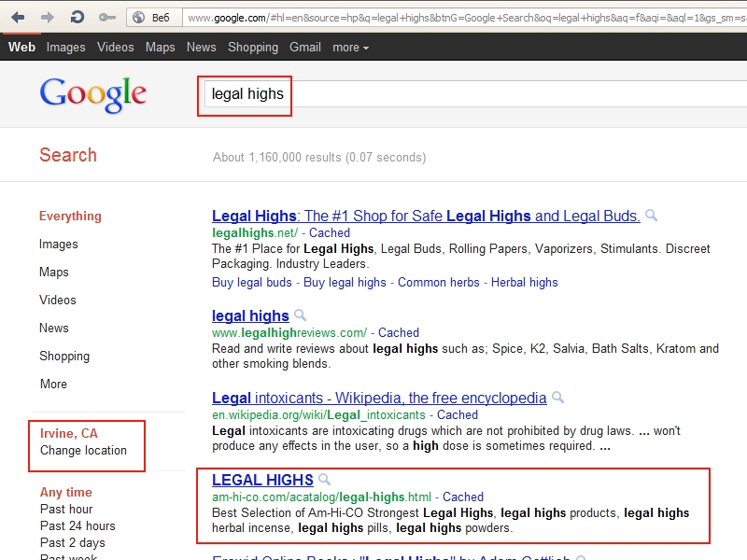This screenshot has width=747, height=560.
Task: Filter results to 'Past 2 days'
Action: pos(73,542)
